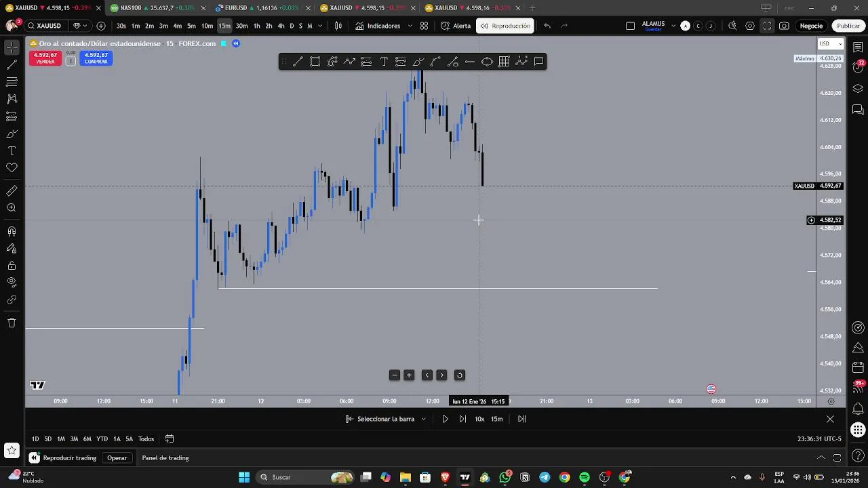Change the replay 15m update interval

(x=497, y=419)
